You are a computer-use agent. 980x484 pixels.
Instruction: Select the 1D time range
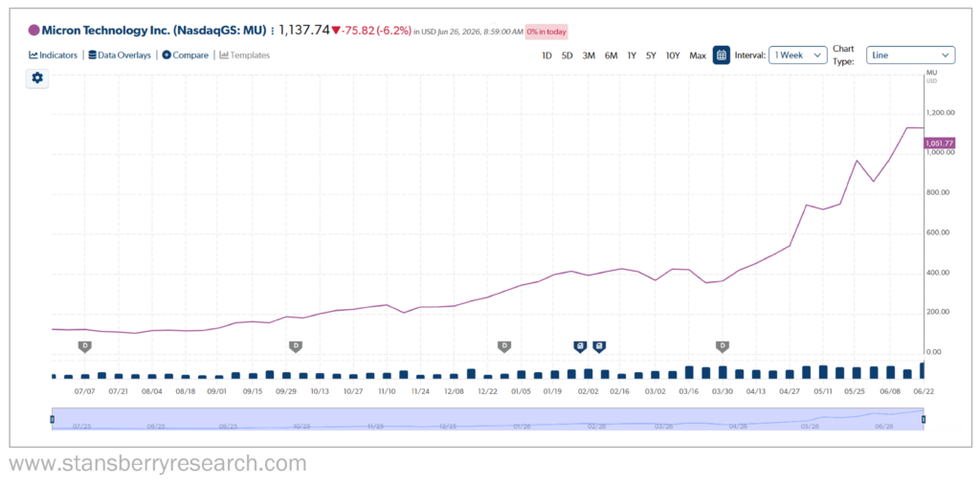tap(546, 55)
